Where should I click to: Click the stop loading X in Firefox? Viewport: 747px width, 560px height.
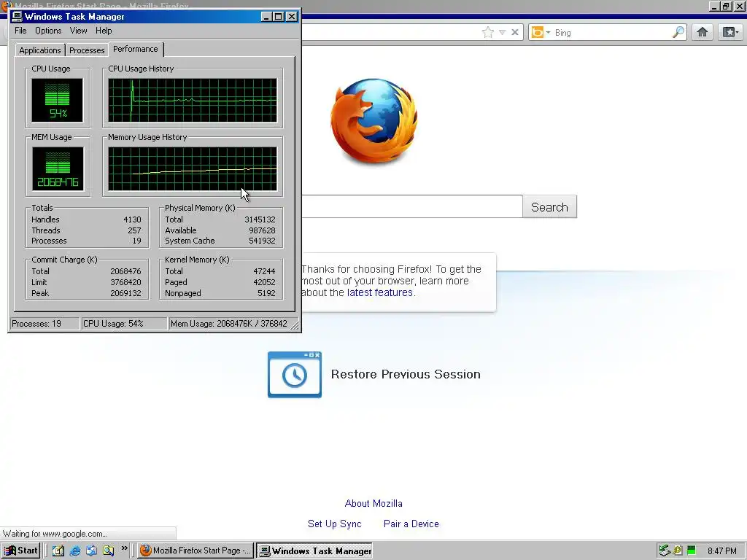coord(515,32)
